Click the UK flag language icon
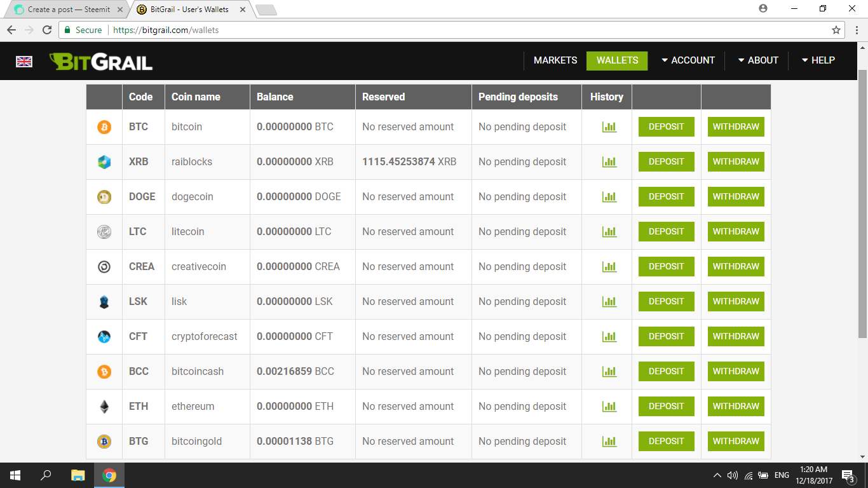This screenshot has height=488, width=868. coord(24,62)
